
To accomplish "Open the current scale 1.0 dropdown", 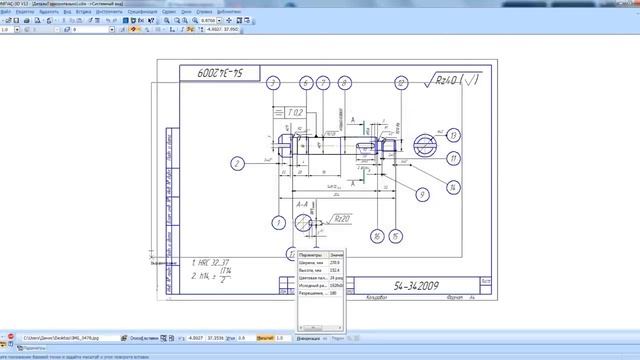I will [x=17, y=29].
